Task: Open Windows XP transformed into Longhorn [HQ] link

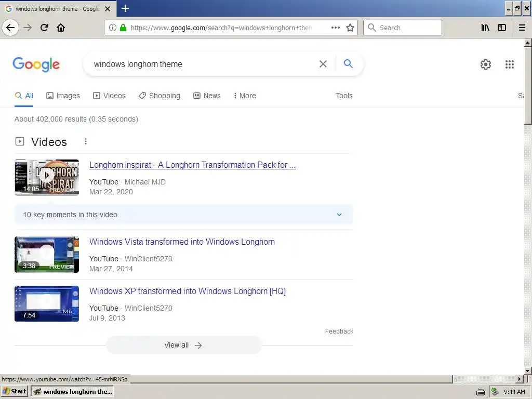Action: coord(188,291)
